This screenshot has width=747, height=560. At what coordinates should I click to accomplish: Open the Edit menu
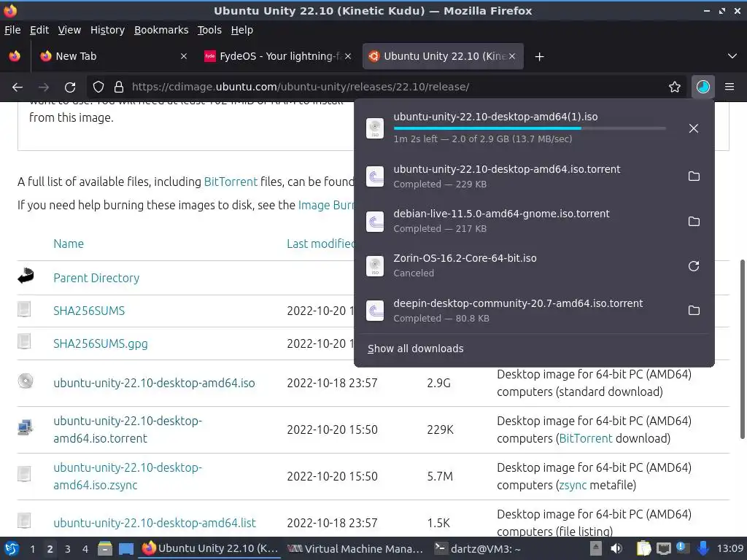[x=39, y=30]
